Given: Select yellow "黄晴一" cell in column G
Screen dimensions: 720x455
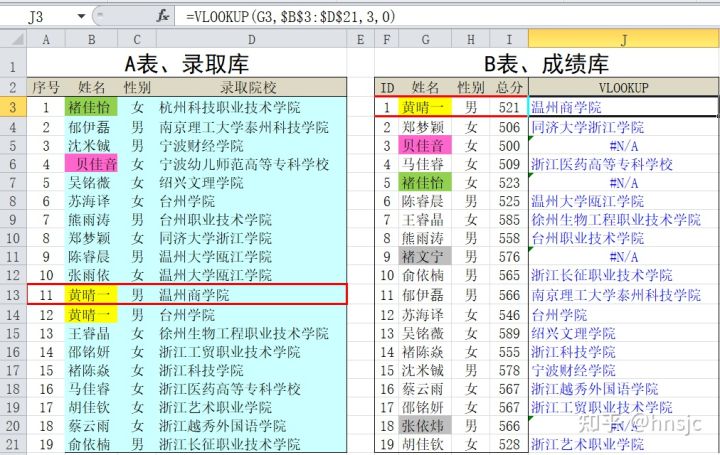Looking at the screenshot, I should [425, 107].
